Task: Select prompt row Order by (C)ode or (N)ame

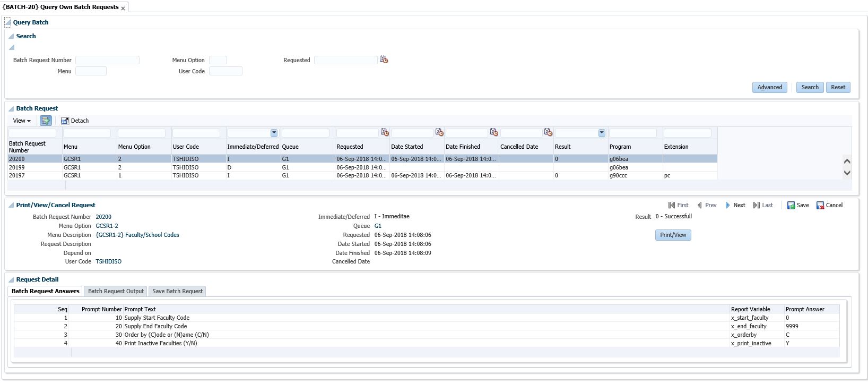Action: point(427,335)
